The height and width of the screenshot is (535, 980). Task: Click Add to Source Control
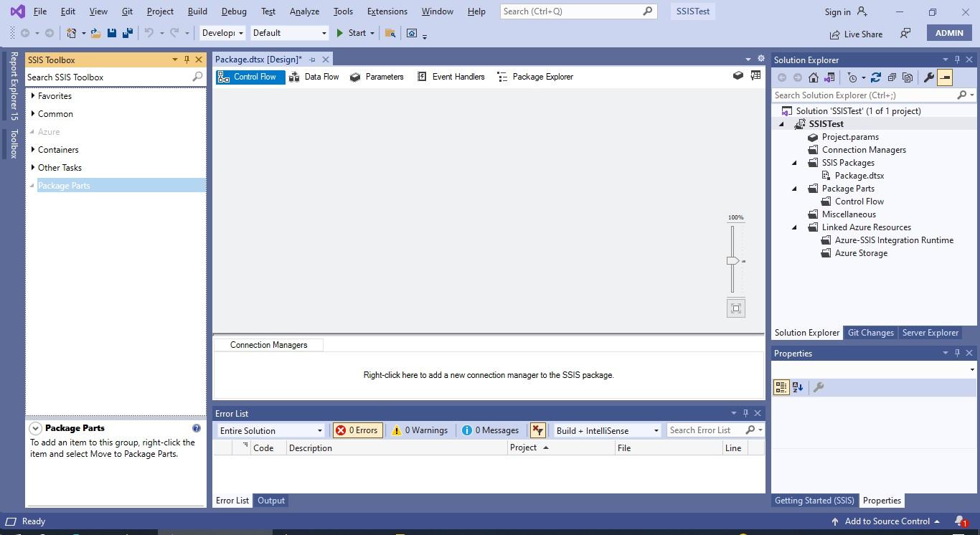coord(885,521)
